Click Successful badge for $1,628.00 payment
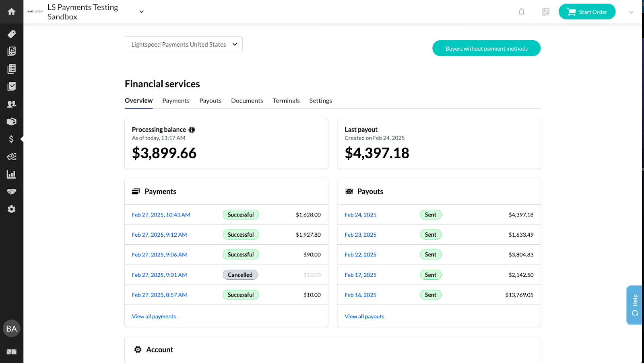 point(241,215)
